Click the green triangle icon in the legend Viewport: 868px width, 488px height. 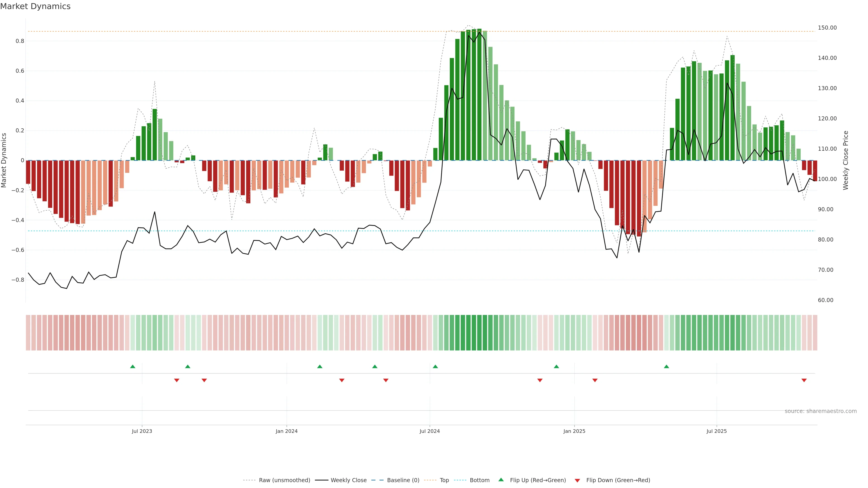(501, 480)
